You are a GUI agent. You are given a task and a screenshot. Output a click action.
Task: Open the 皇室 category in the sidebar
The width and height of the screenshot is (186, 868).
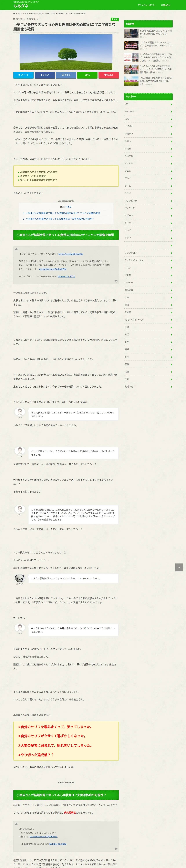tap(148, 342)
